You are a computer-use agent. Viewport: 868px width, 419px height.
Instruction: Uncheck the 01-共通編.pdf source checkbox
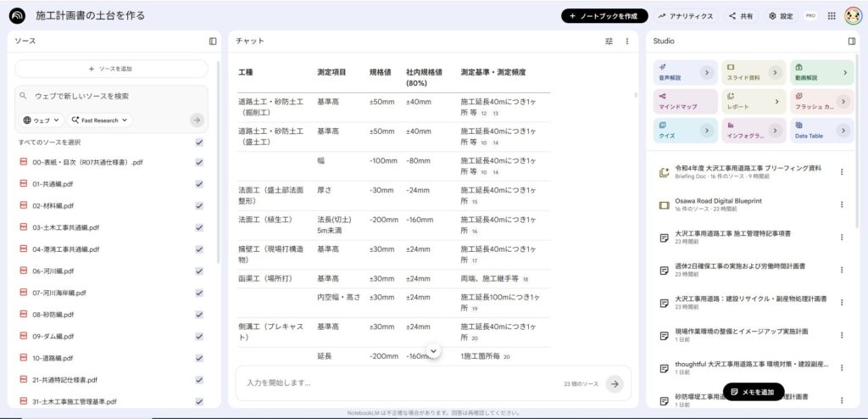point(199,183)
